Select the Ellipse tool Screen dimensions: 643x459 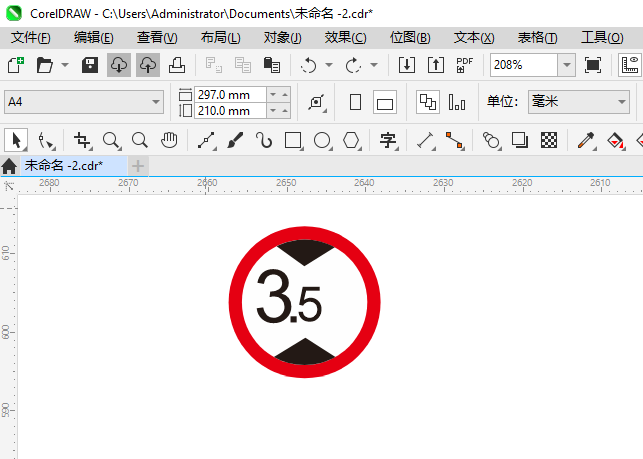pos(323,140)
